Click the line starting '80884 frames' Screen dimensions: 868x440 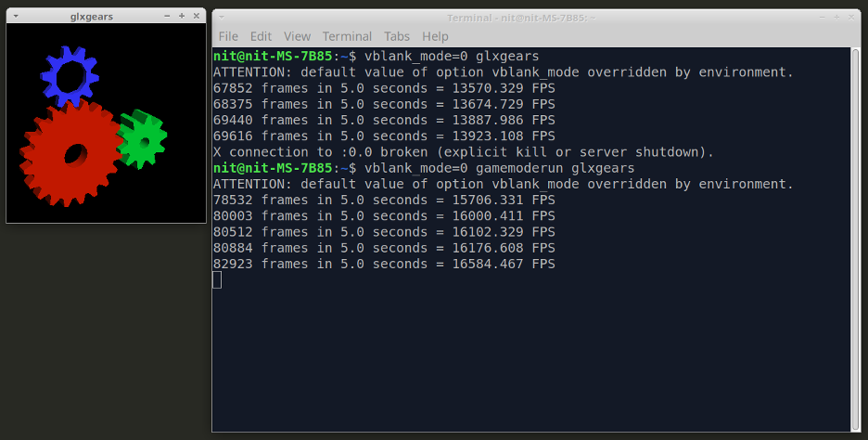[384, 248]
